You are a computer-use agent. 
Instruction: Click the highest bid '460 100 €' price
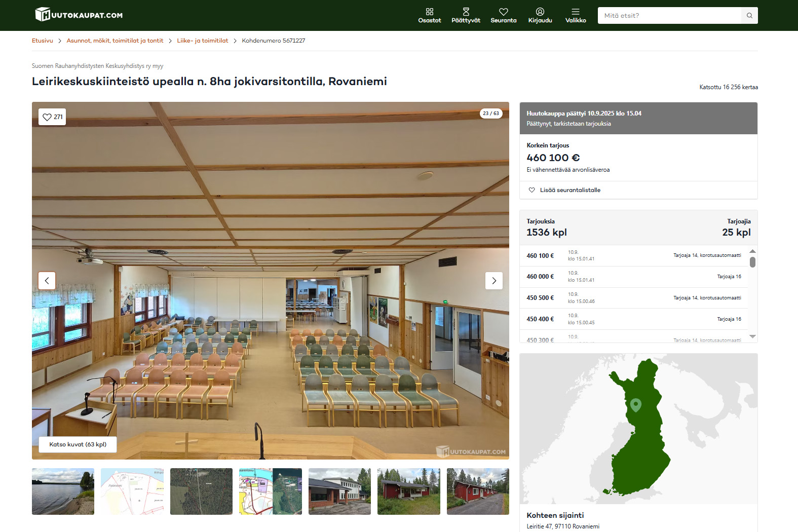[553, 158]
